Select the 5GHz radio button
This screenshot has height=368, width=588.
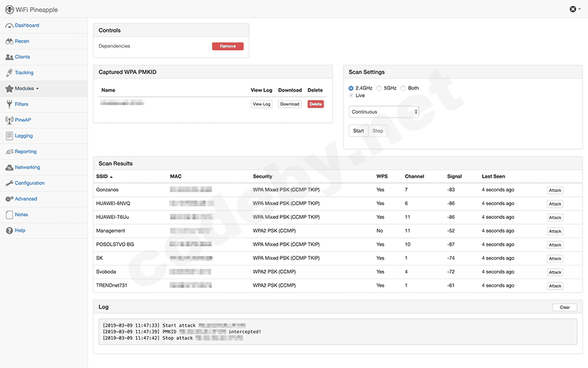click(379, 88)
